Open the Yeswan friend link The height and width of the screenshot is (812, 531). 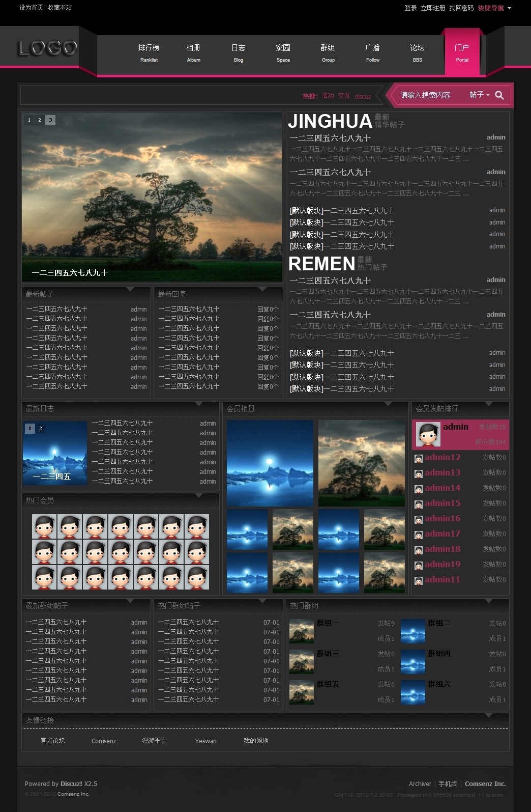pyautogui.click(x=205, y=741)
